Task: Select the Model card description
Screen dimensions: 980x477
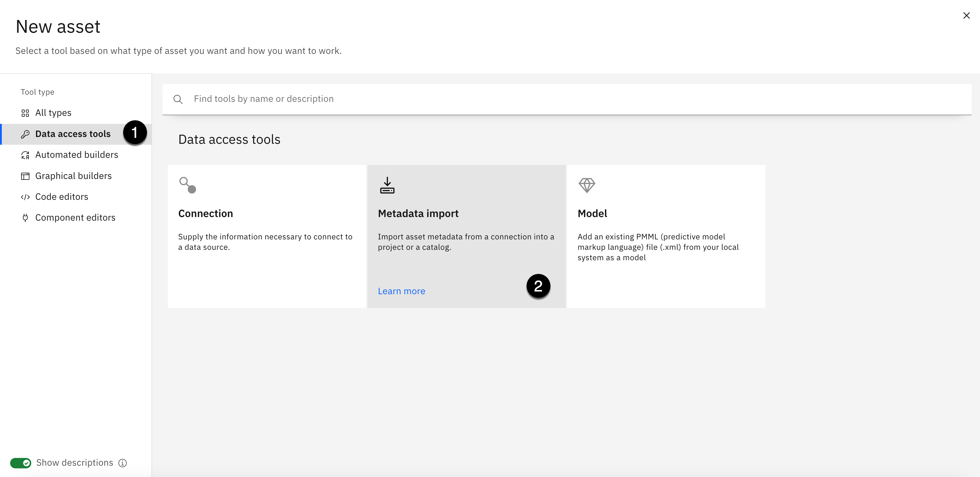Action: [x=658, y=247]
